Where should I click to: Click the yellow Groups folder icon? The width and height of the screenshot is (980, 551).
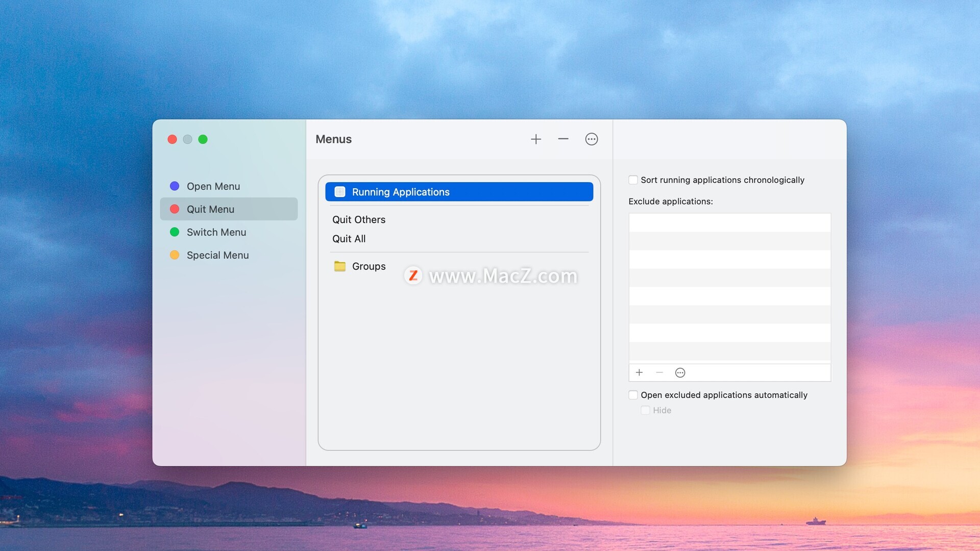[x=340, y=266]
